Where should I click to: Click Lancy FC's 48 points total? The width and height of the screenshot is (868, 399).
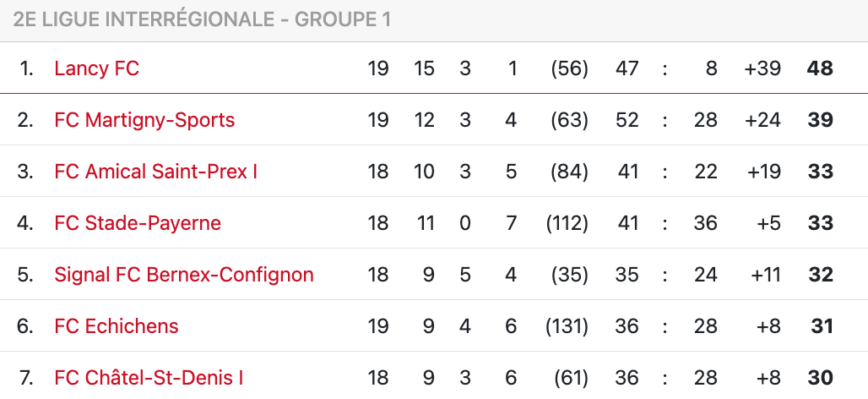tap(820, 68)
